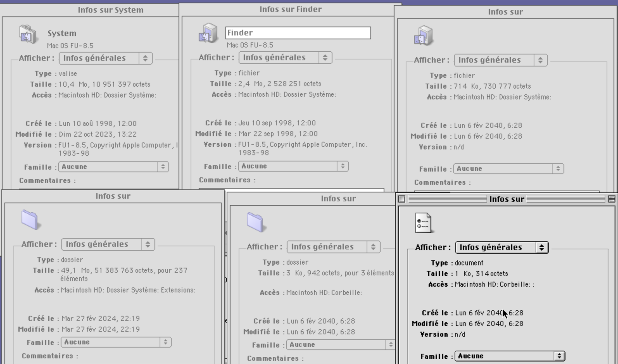Screen dimensions: 618x364
Task: Open Afficher dropdown in Infos sur System window
Action: 106,58
